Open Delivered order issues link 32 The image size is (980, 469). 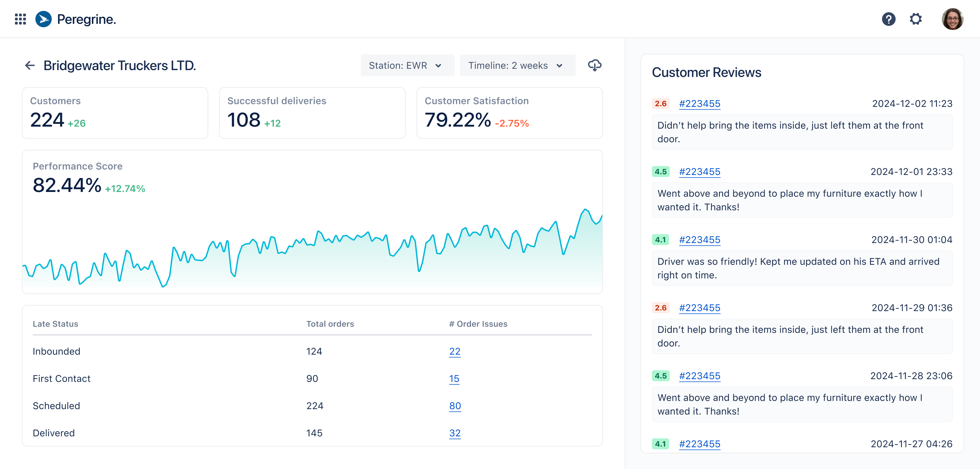pos(455,433)
